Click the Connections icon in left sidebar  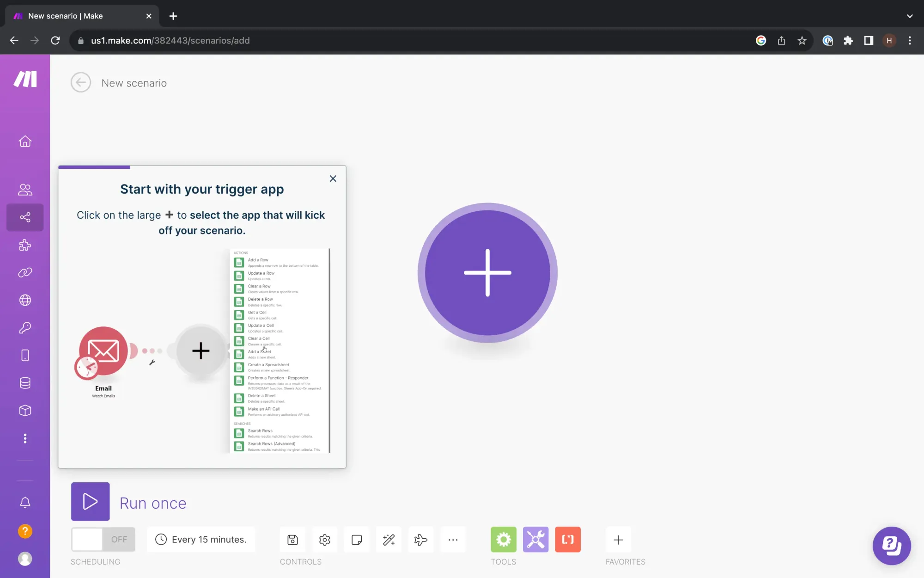pyautogui.click(x=24, y=273)
